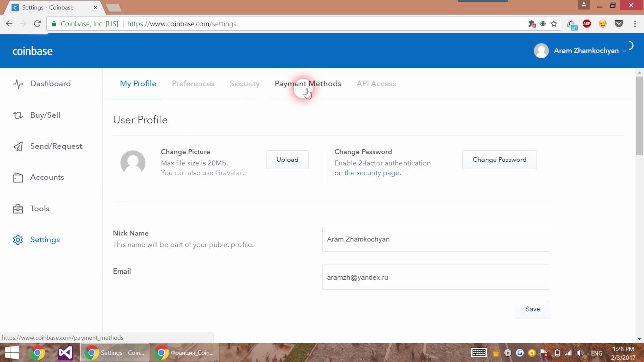Reload the page with refresh icon

[37, 24]
